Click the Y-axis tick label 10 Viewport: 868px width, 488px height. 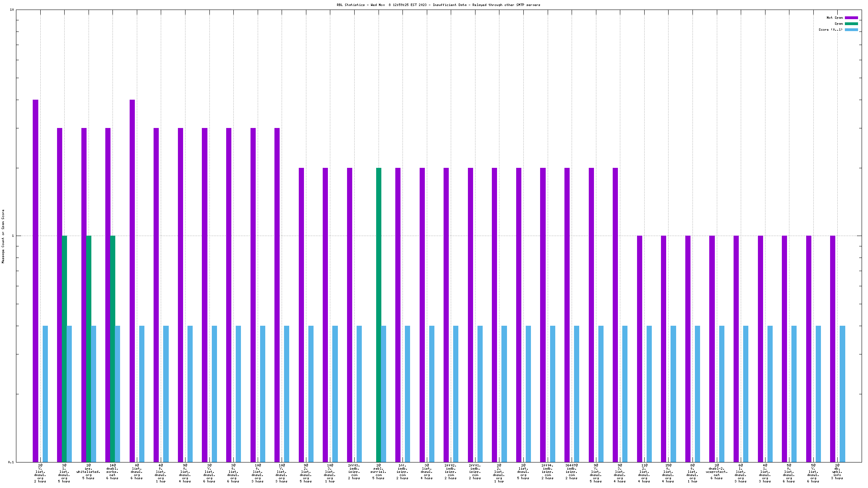coord(12,10)
